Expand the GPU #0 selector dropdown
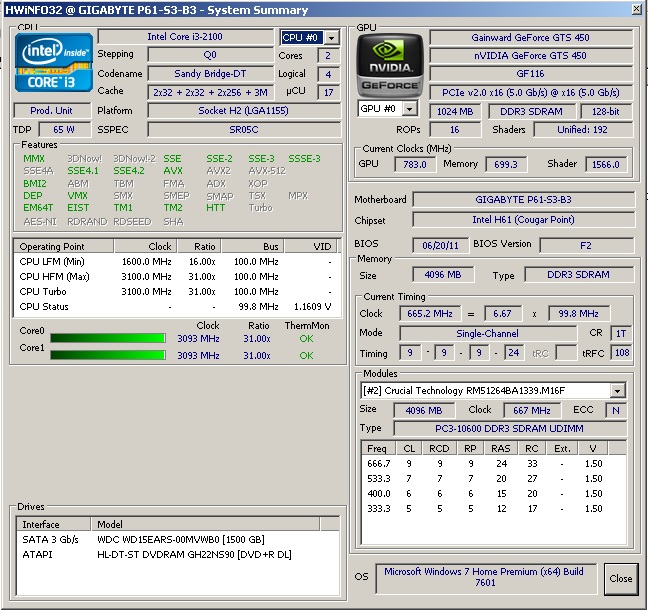The image size is (648, 610). [409, 109]
